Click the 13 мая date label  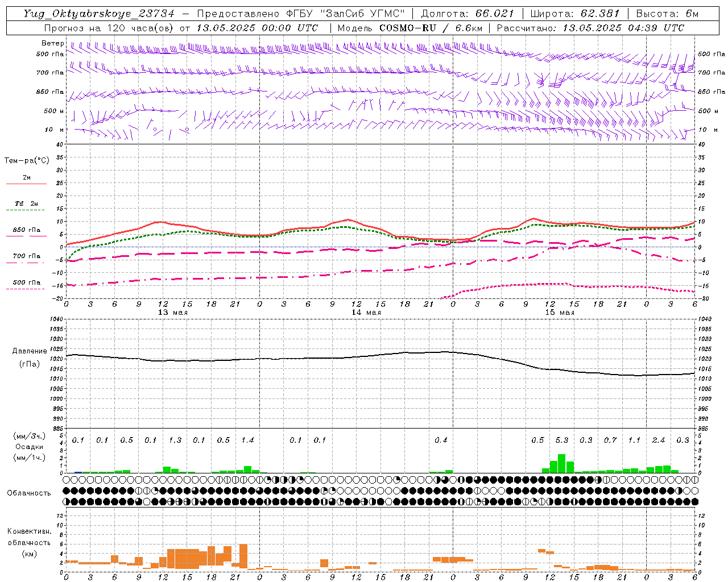(173, 313)
